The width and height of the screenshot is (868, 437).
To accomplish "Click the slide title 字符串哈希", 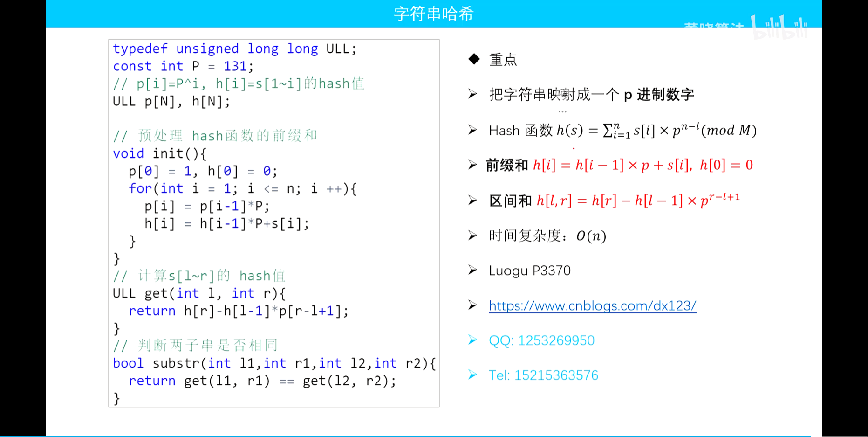I will (x=434, y=14).
